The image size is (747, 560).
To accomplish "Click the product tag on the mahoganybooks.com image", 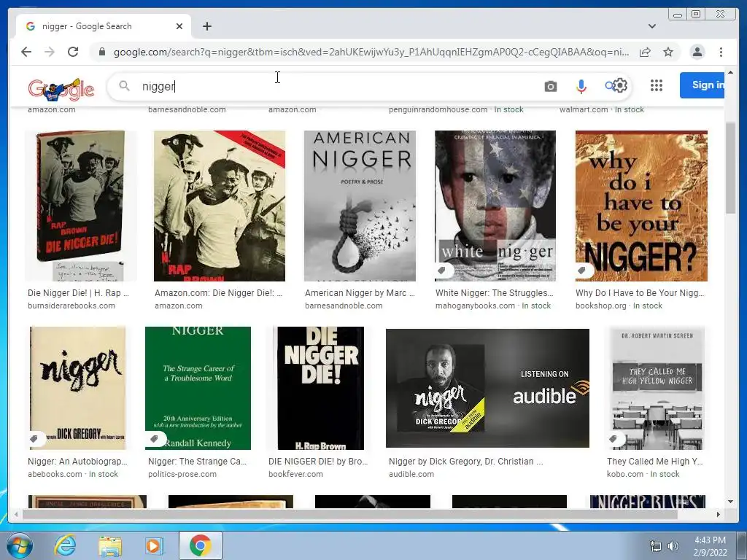I will click(x=443, y=270).
